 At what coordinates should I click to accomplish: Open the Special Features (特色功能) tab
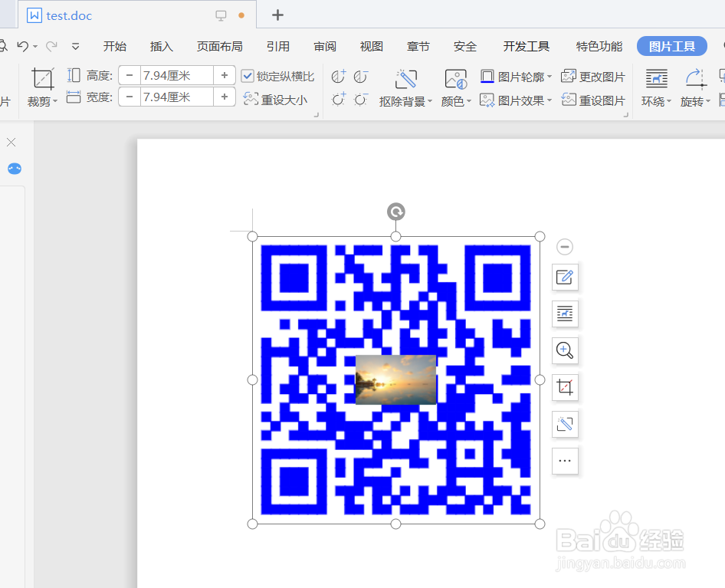click(x=599, y=46)
